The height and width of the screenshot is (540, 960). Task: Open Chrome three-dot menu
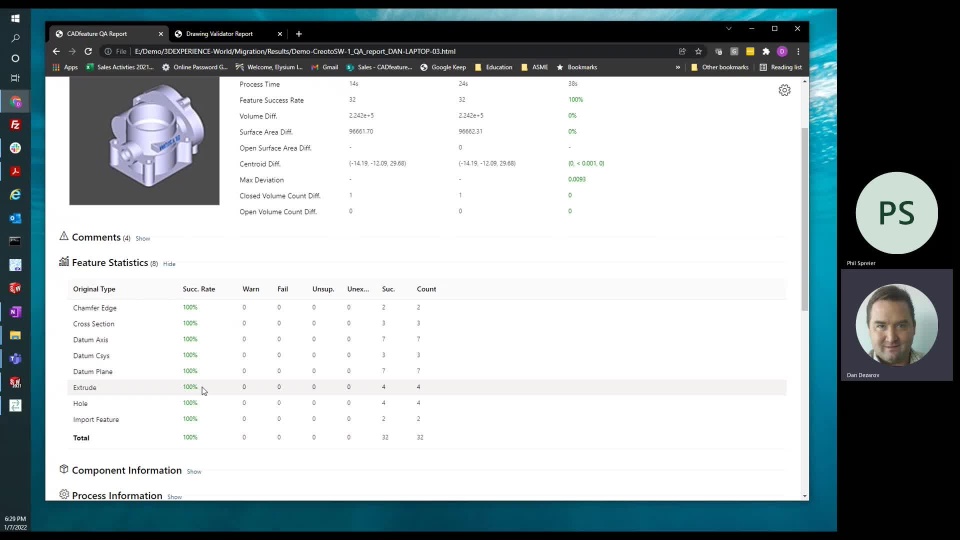(798, 51)
